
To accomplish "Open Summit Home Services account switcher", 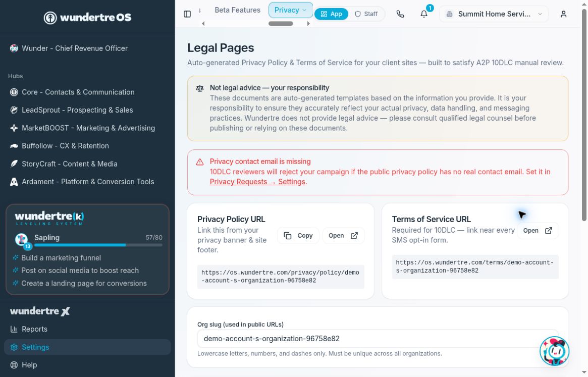I will [494, 14].
